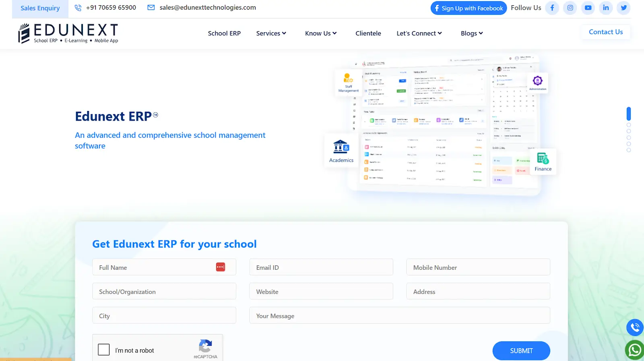The height and width of the screenshot is (361, 644).
Task: Click the Full Name input field
Action: tap(164, 267)
